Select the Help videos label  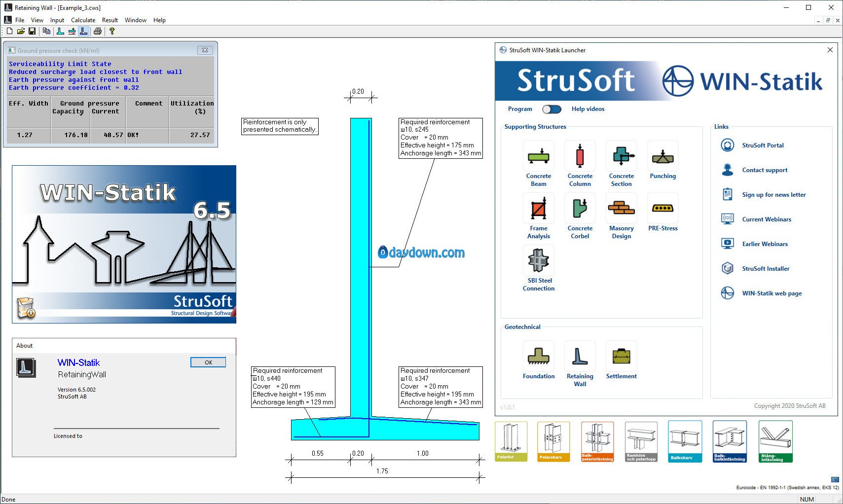tap(588, 109)
